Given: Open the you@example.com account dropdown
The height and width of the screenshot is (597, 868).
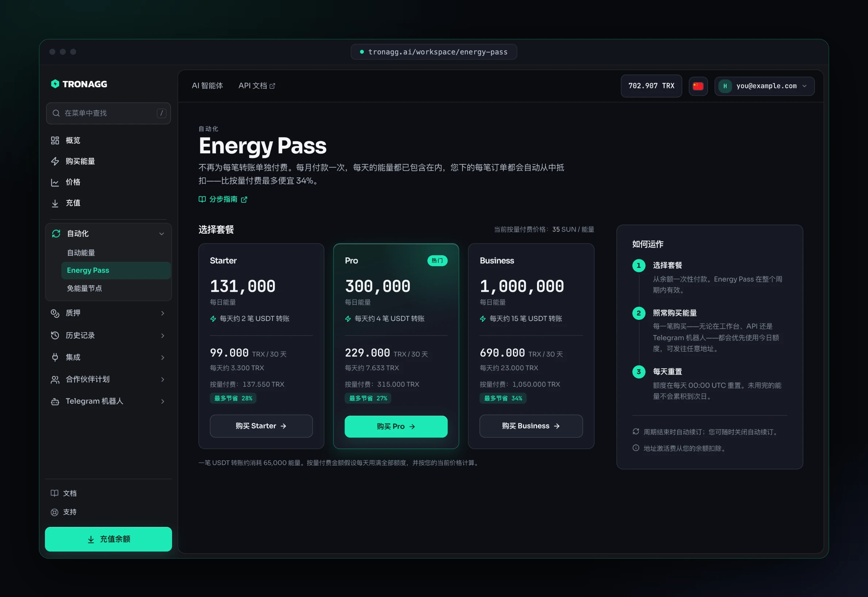Looking at the screenshot, I should point(764,86).
